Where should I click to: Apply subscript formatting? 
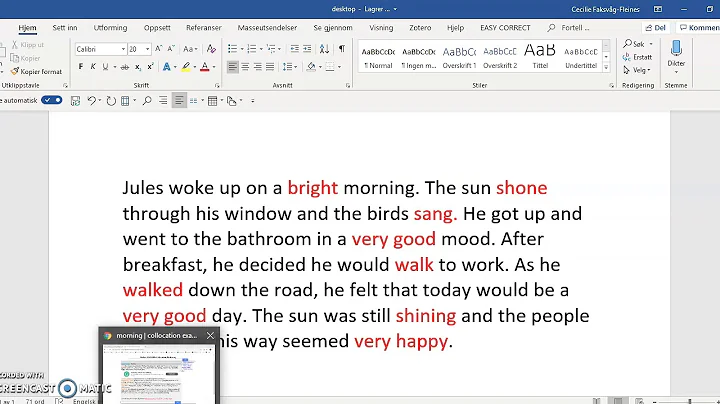(137, 67)
